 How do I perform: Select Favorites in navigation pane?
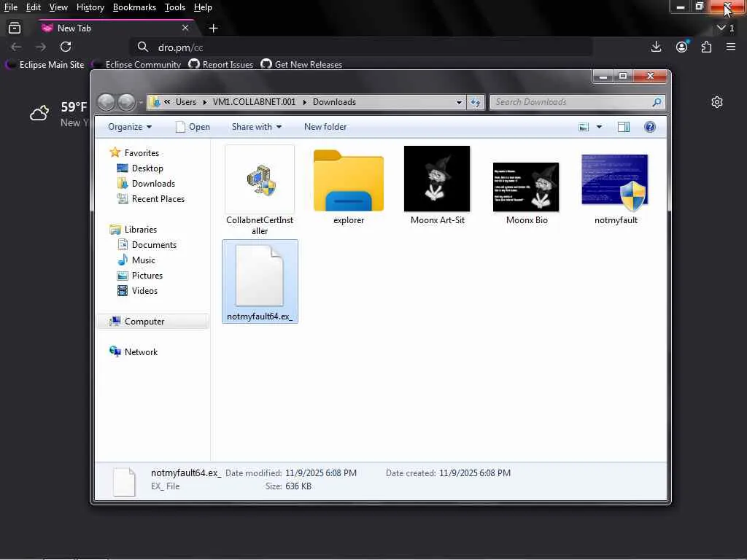click(x=135, y=153)
